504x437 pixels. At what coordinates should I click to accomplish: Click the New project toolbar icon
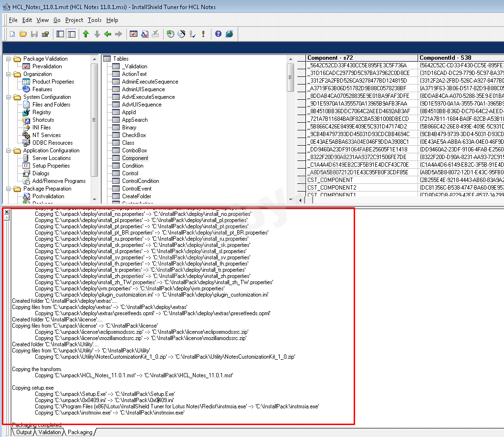click(x=12, y=34)
